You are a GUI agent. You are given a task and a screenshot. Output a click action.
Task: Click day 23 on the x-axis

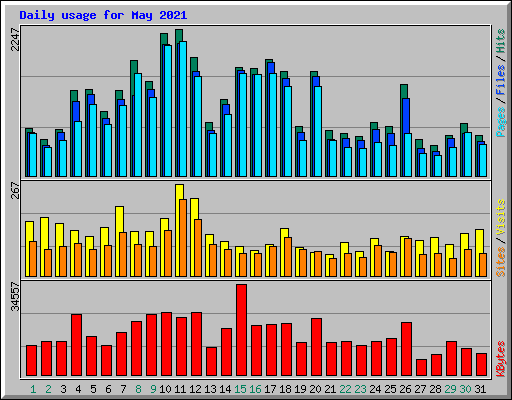360,389
